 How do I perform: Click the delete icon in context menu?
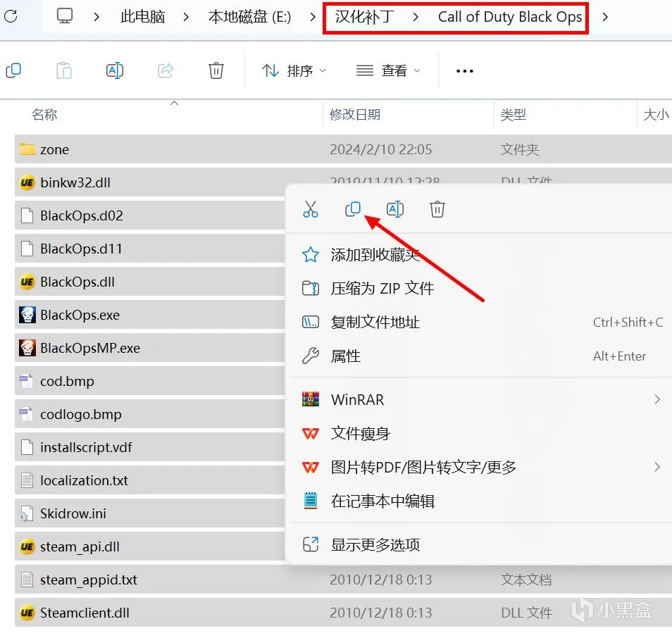click(x=437, y=209)
